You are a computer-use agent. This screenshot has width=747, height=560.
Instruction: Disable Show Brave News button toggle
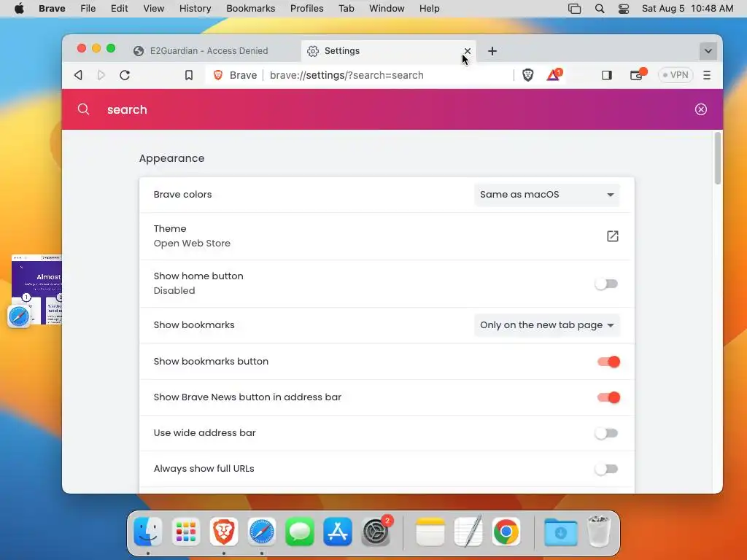pos(608,397)
